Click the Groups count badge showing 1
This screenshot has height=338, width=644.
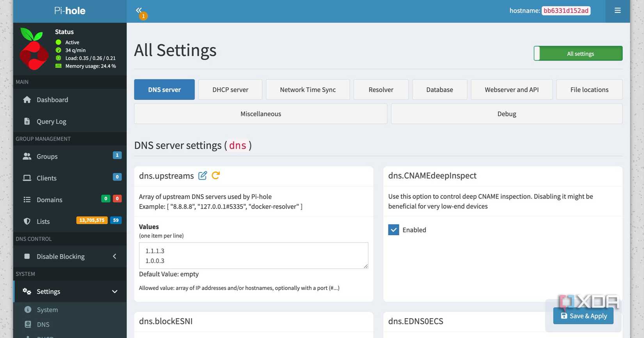pyautogui.click(x=117, y=155)
